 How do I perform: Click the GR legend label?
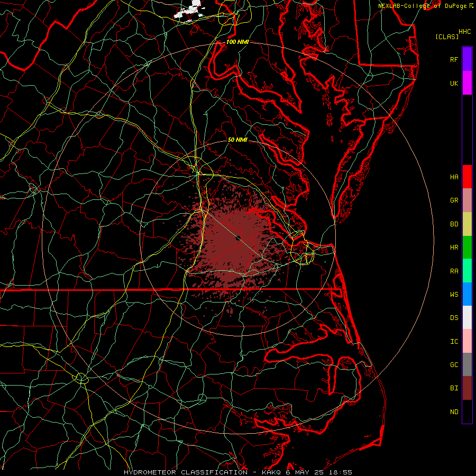point(454,200)
